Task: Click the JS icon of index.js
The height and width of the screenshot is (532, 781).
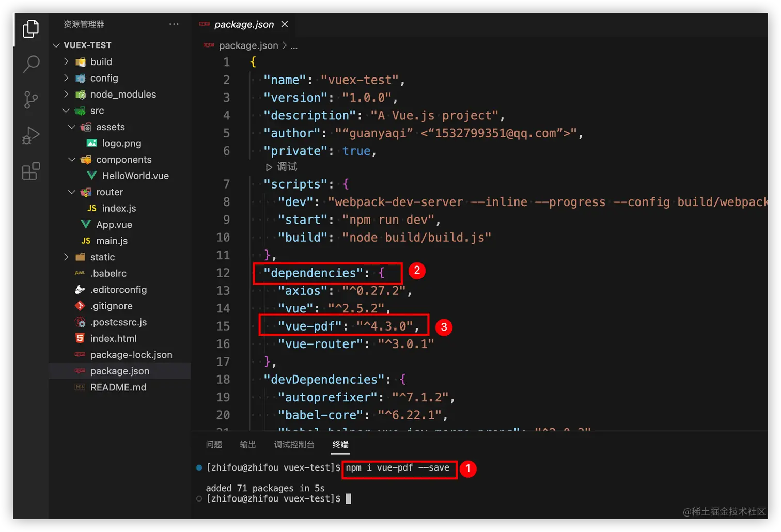Action: click(x=92, y=208)
